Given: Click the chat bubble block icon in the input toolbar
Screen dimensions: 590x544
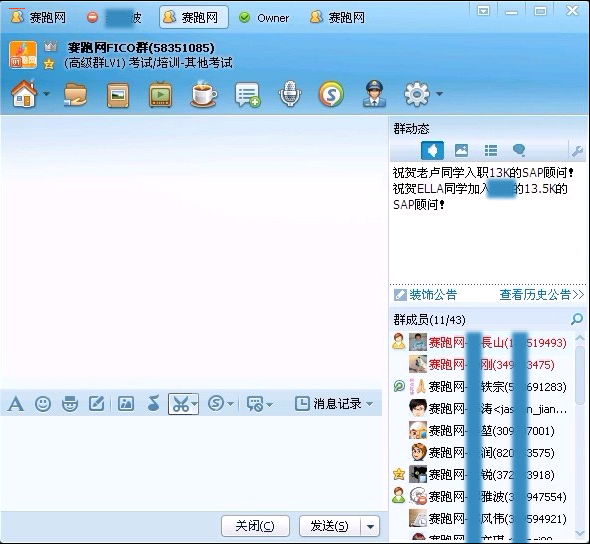Looking at the screenshot, I should (x=255, y=404).
